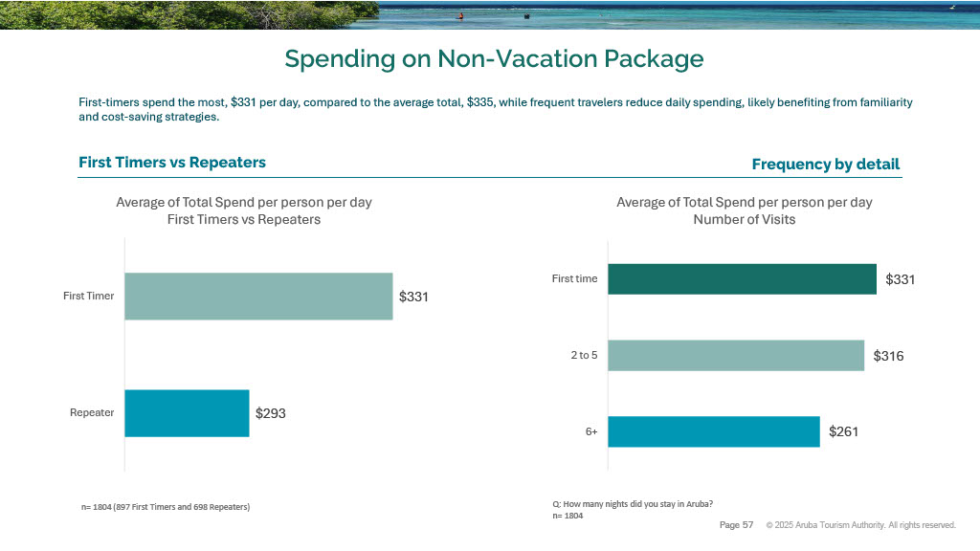Click the dark green First time bar
Viewport: 980px width, 551px height.
point(742,279)
